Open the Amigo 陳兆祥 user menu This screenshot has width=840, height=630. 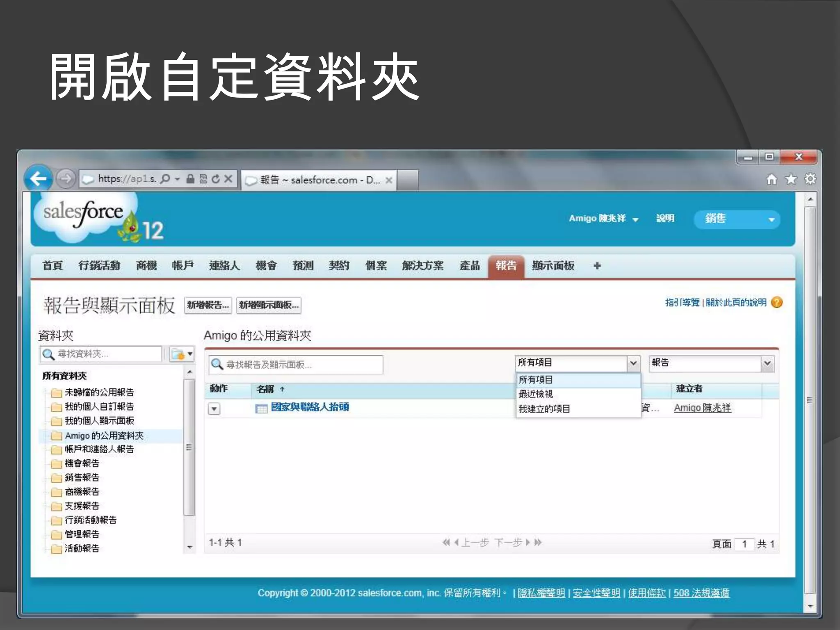point(603,219)
